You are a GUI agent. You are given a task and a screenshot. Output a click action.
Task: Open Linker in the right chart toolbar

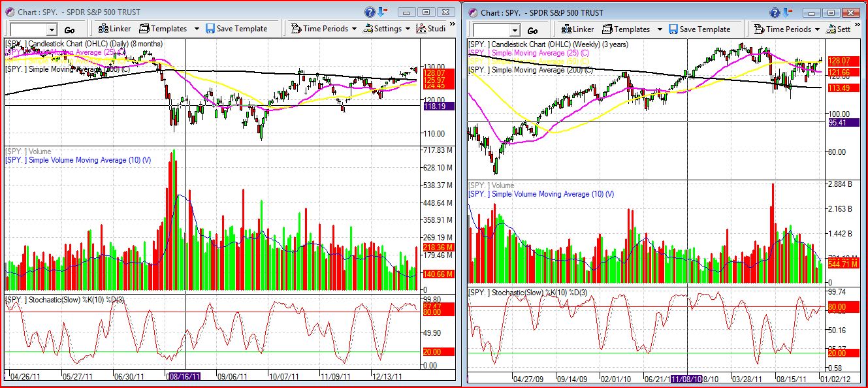coord(577,29)
